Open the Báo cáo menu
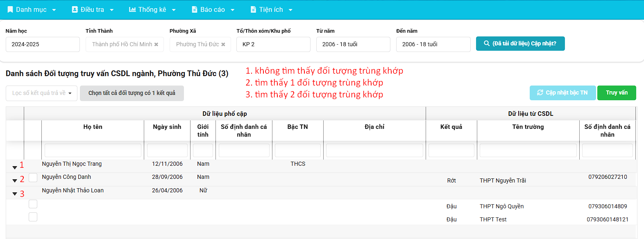Viewport: 644px width, 239px height. pyautogui.click(x=213, y=9)
